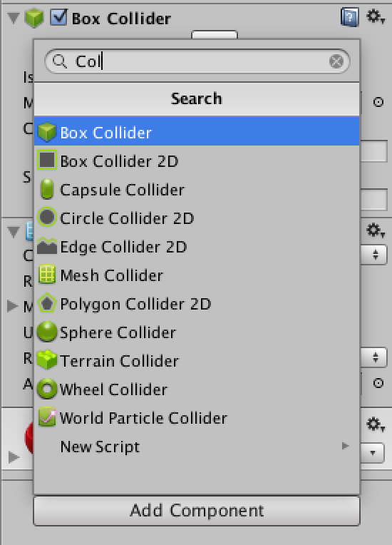Expand the New Script submenu arrow
The image size is (392, 545).
pyautogui.click(x=345, y=446)
